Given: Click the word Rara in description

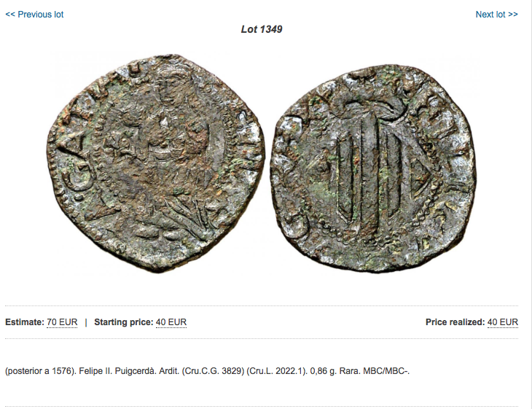Looking at the screenshot, I should click(350, 371).
